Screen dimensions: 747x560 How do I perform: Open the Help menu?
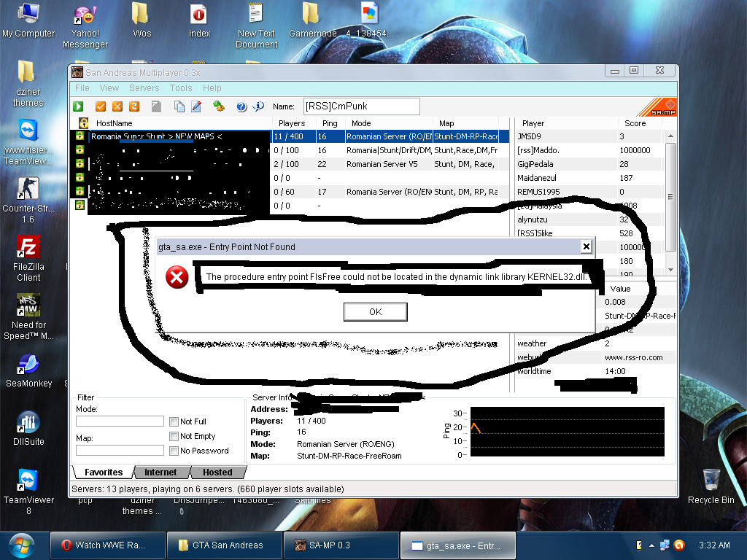tap(212, 88)
